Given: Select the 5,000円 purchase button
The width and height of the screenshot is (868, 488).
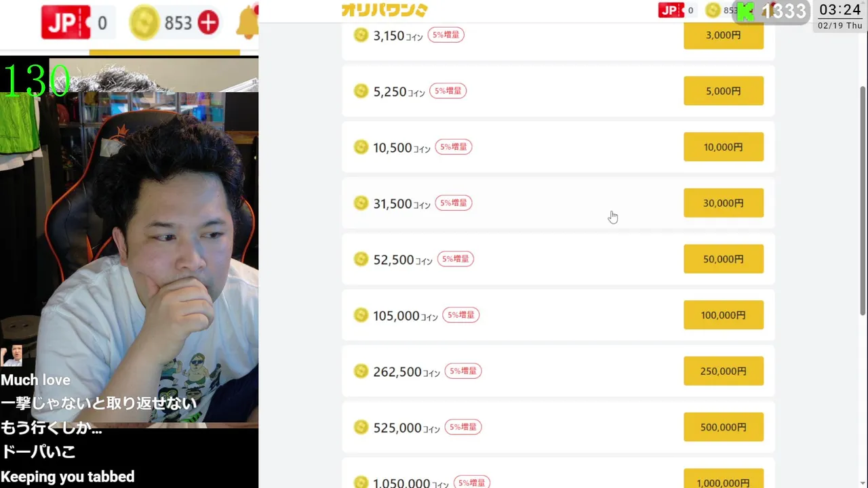Looking at the screenshot, I should (724, 91).
